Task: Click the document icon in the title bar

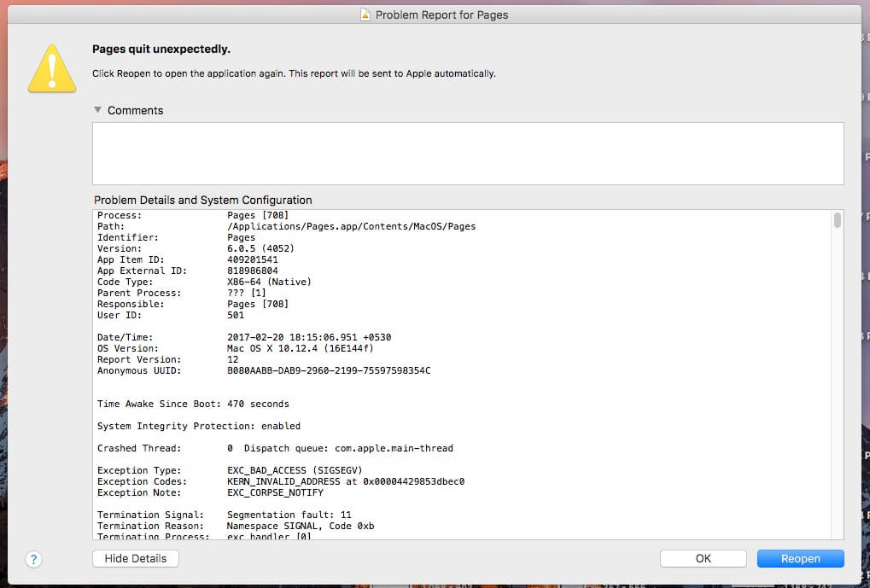Action: tap(365, 15)
